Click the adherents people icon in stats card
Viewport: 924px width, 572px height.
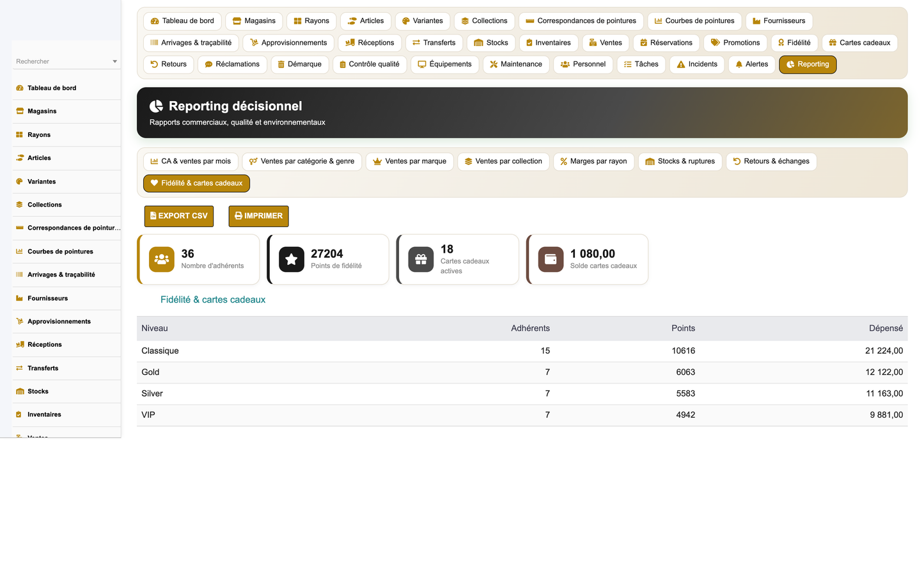[162, 259]
